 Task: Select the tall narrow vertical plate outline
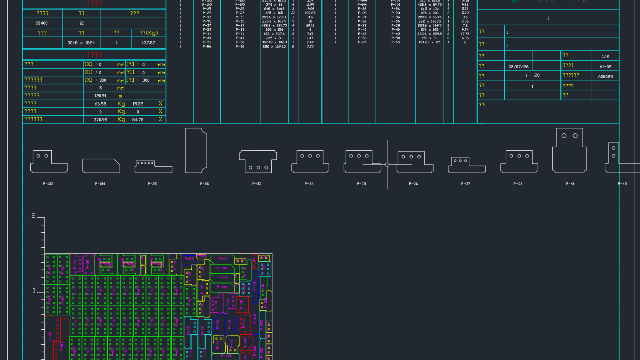(196, 151)
